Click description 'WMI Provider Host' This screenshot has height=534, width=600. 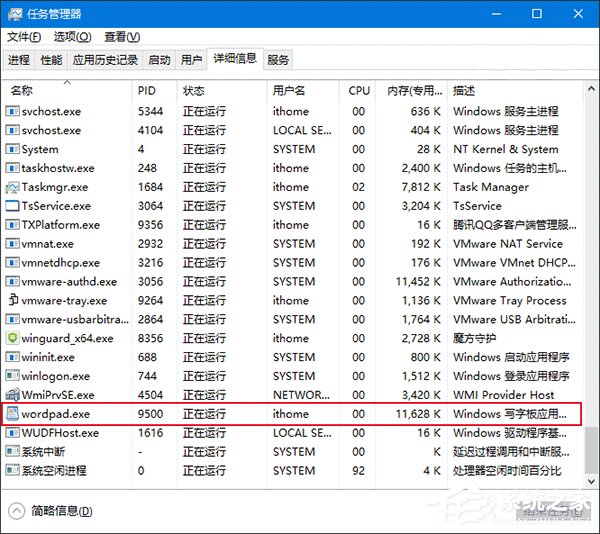(x=504, y=395)
